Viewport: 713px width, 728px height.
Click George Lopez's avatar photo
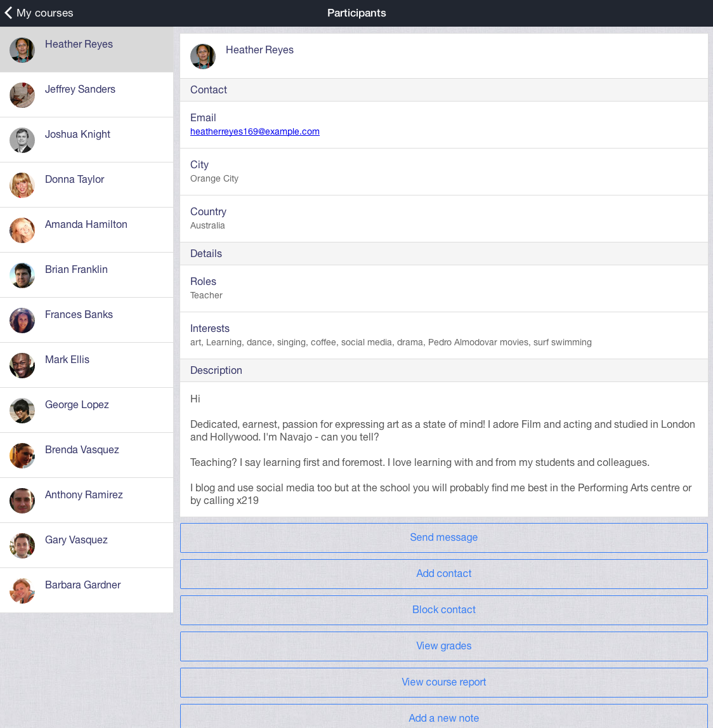(x=22, y=411)
